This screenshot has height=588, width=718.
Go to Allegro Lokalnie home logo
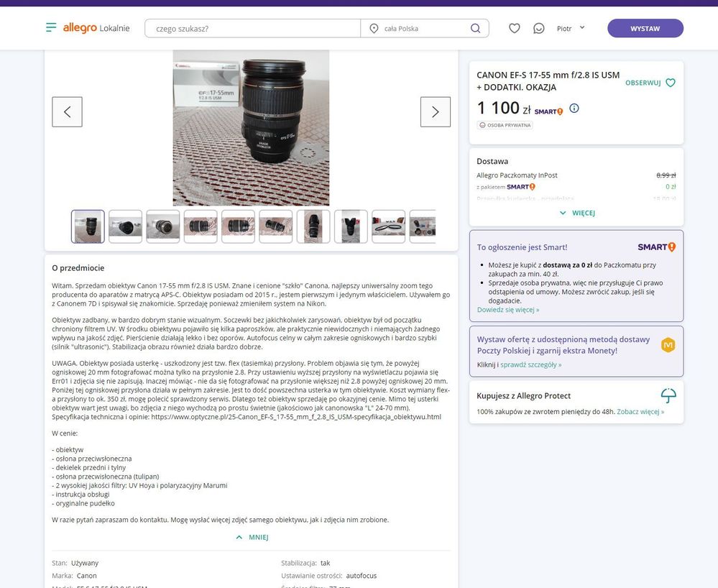pyautogui.click(x=96, y=28)
